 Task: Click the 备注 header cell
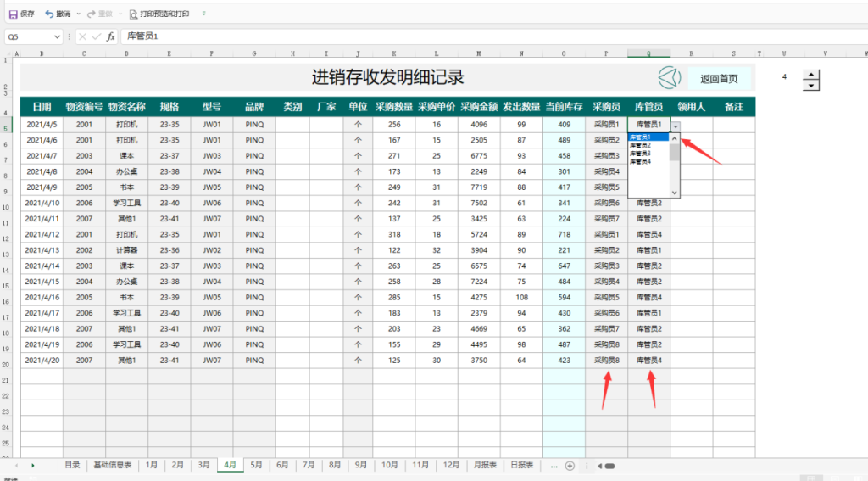click(734, 107)
